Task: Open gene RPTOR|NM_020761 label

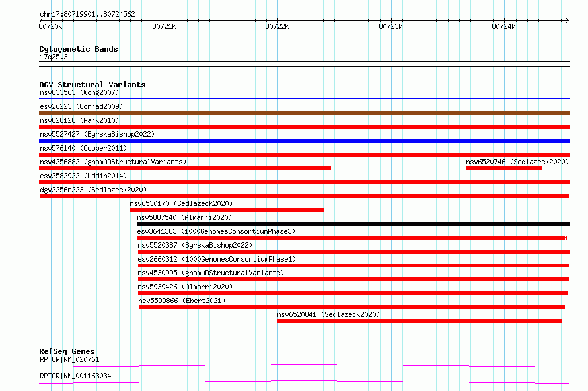Action: 69,359
